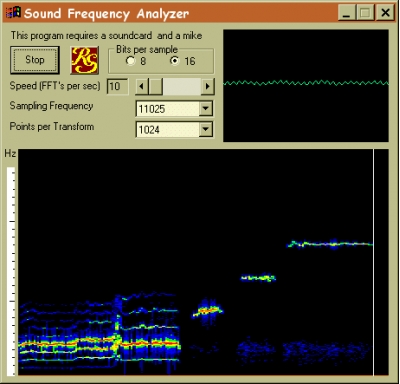Click the speed scrollbar right arrow
The image size is (400, 384).
point(208,87)
